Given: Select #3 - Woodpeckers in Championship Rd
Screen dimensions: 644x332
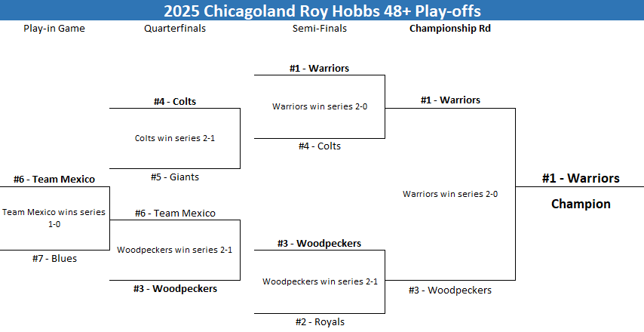Looking at the screenshot, I should [x=450, y=290].
